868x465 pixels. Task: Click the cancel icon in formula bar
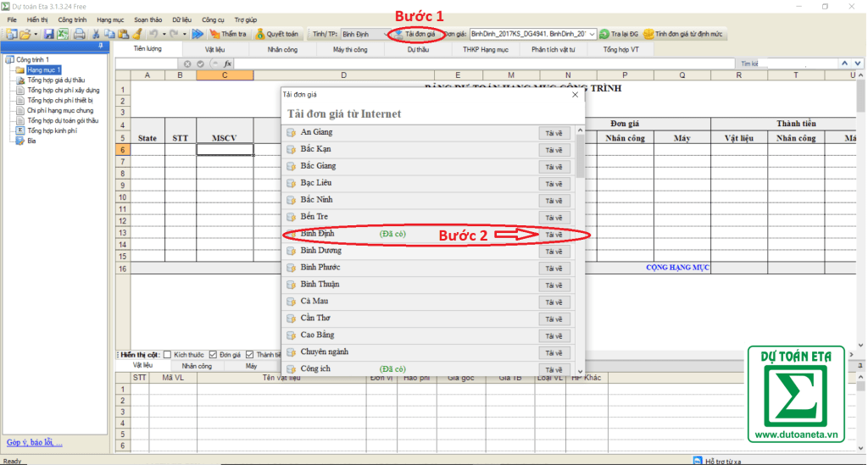[x=187, y=64]
